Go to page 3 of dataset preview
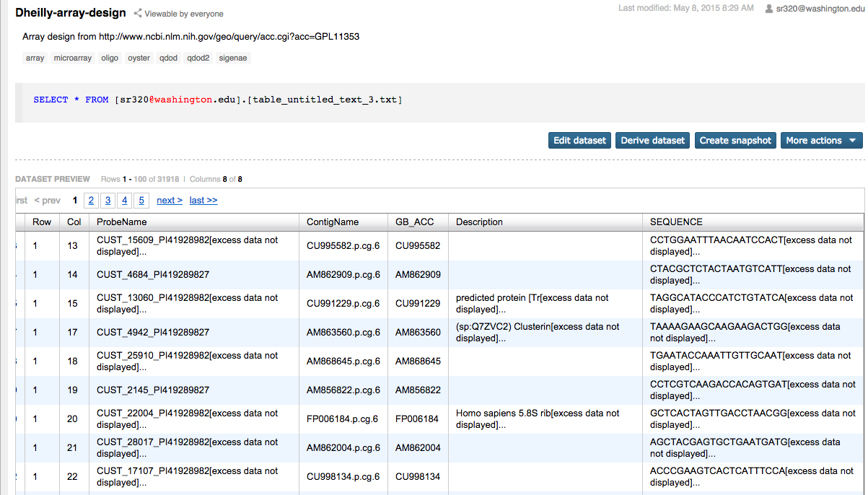868x495 pixels. (x=108, y=201)
